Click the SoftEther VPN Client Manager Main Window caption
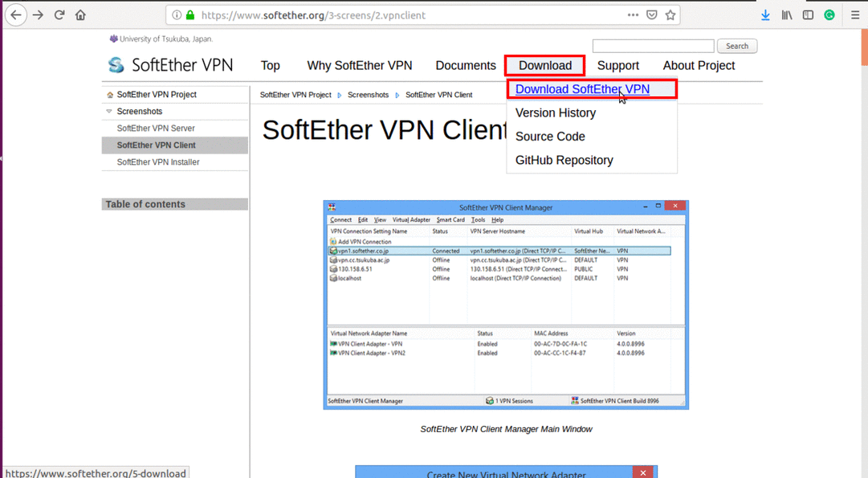The height and width of the screenshot is (478, 868). pyautogui.click(x=506, y=429)
